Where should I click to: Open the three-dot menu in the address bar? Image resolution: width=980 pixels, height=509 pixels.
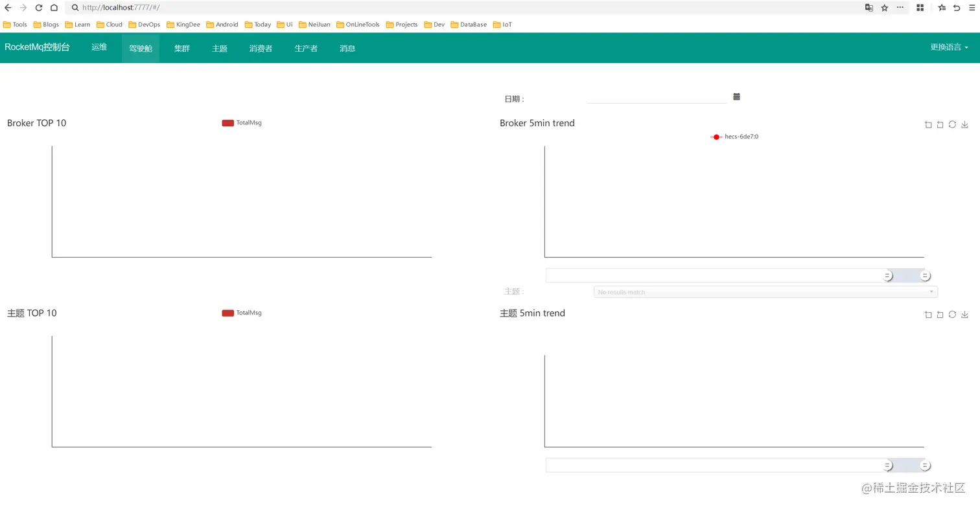[900, 8]
